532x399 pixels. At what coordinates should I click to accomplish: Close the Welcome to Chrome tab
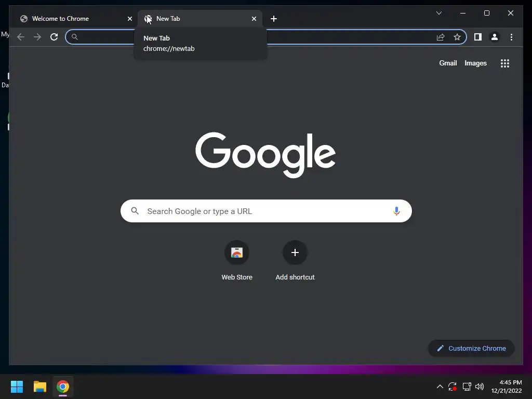point(129,19)
